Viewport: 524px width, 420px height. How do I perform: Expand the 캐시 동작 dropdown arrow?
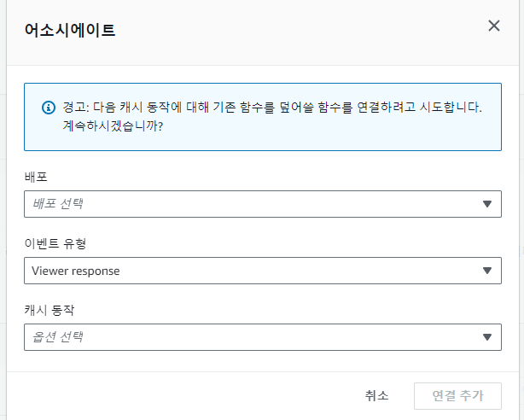tap(487, 337)
